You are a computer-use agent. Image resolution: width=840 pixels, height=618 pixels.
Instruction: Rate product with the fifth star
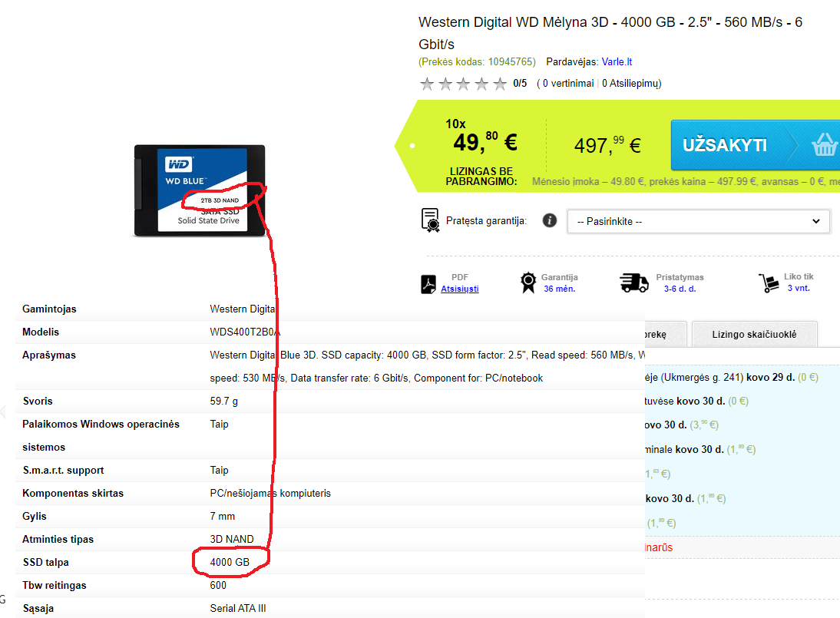(500, 84)
